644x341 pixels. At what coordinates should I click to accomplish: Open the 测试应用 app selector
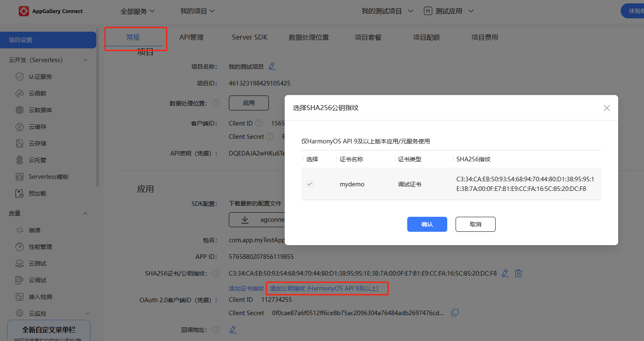tap(449, 11)
